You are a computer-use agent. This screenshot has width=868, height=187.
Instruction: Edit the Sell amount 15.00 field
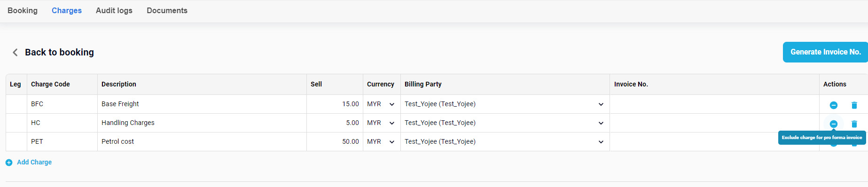(335, 104)
